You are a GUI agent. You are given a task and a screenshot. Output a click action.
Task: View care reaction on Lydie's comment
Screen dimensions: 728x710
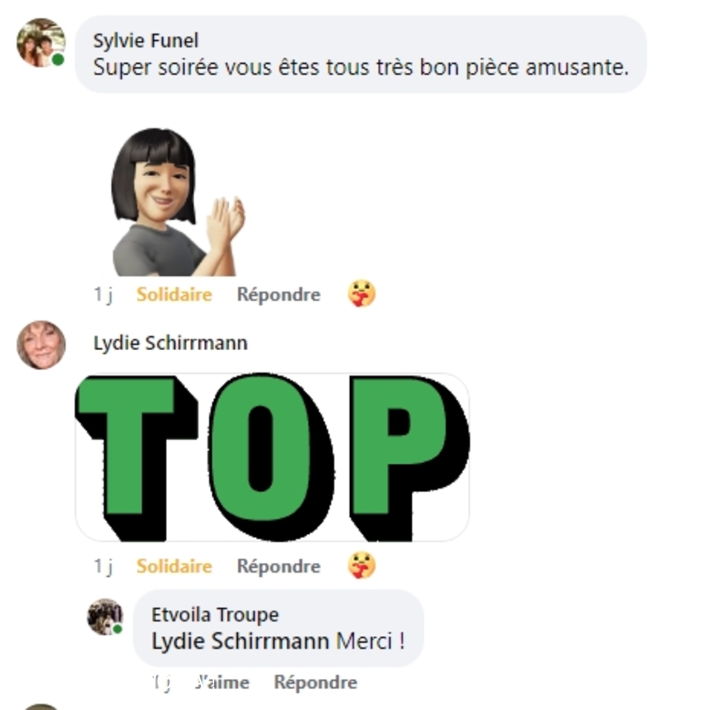pos(362,565)
